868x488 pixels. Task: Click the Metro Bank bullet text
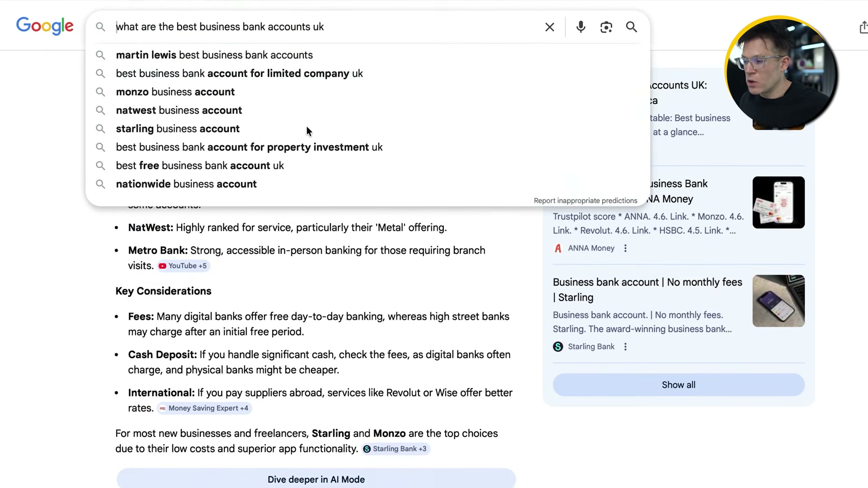pos(307,258)
